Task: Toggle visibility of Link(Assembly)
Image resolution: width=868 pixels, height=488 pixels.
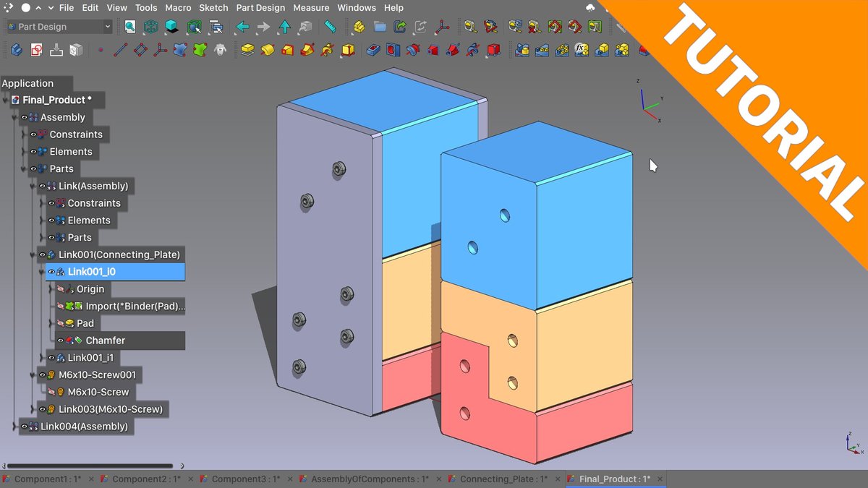Action: pos(43,186)
